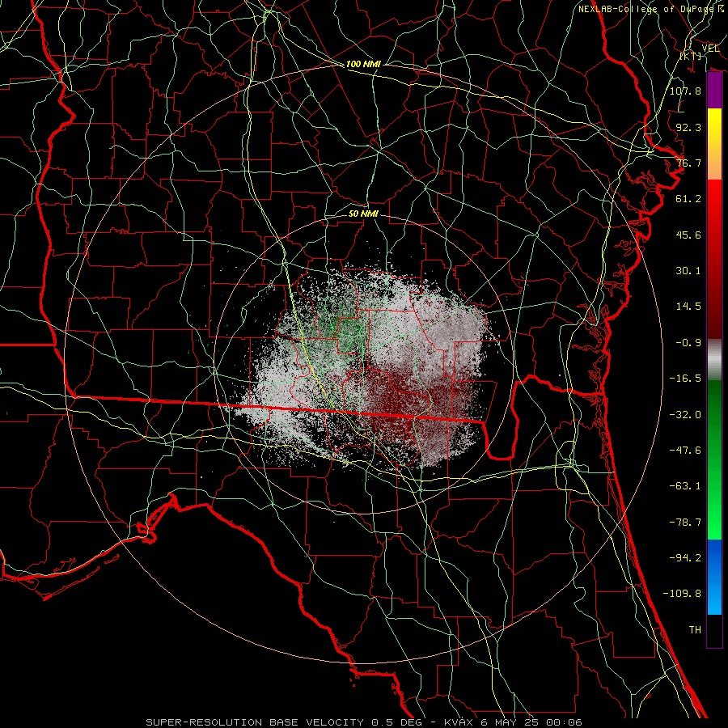Click the 107.8 scale value
This screenshot has width=728, height=728.
pyautogui.click(x=685, y=91)
